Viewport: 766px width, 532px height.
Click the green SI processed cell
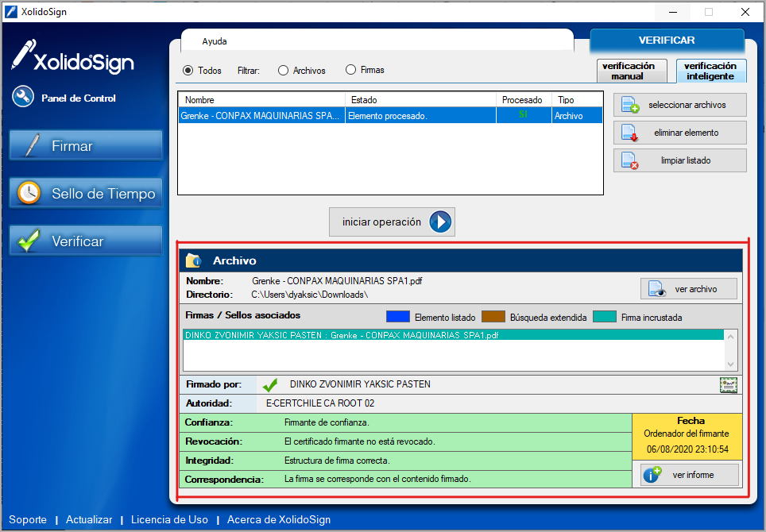point(523,114)
